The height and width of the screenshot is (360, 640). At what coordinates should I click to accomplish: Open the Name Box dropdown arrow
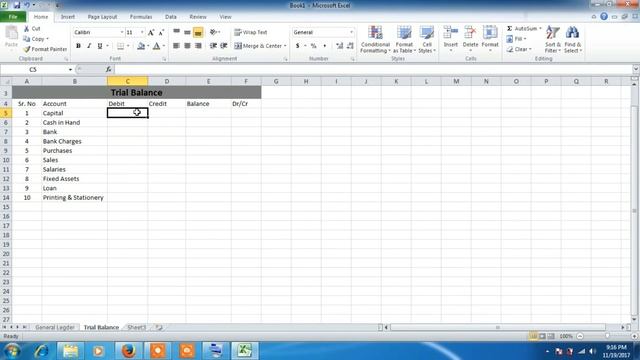[x=70, y=70]
